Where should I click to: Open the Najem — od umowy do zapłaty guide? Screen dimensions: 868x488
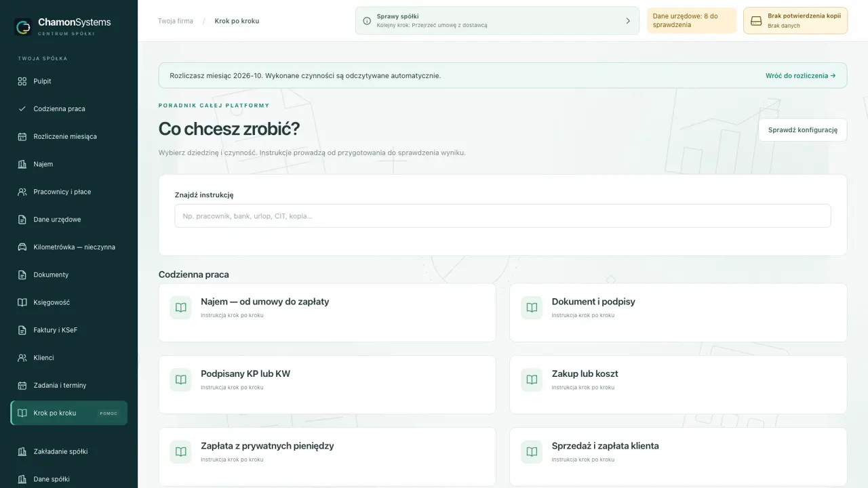tap(328, 312)
